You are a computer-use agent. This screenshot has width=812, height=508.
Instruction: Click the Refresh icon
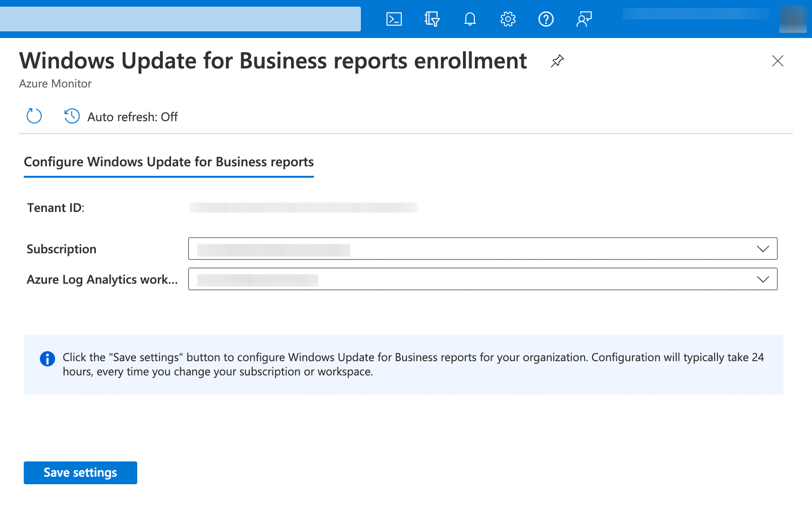[34, 116]
